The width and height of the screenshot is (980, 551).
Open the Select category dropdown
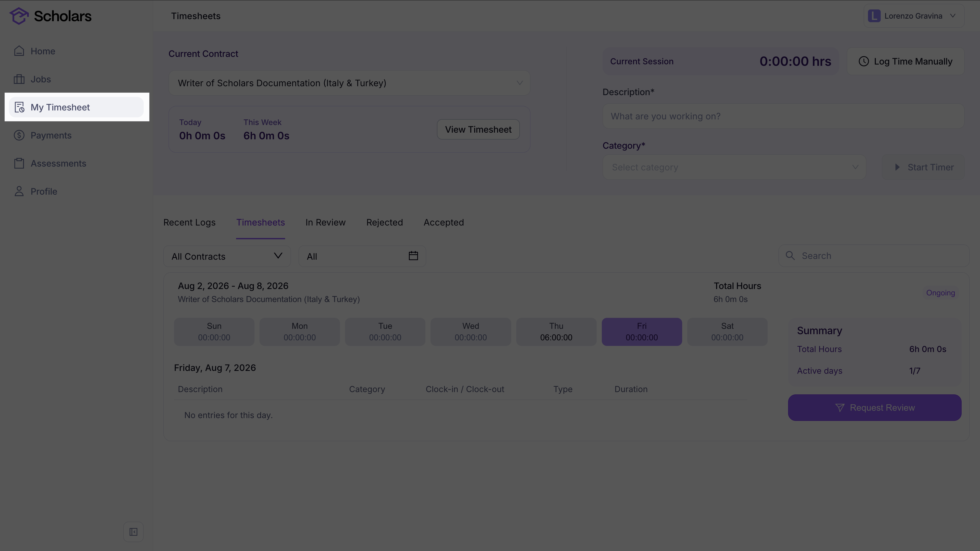click(734, 167)
